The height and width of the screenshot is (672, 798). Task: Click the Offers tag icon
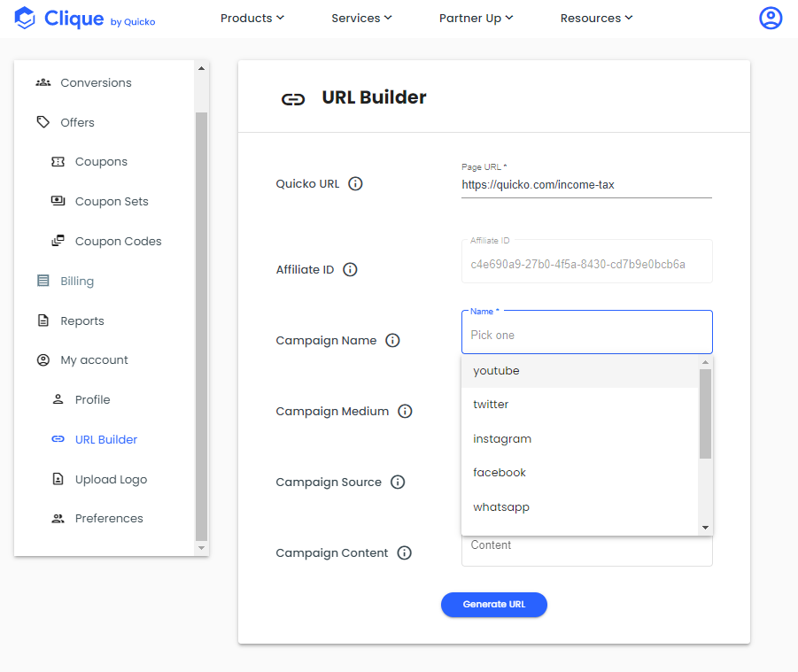pos(43,122)
